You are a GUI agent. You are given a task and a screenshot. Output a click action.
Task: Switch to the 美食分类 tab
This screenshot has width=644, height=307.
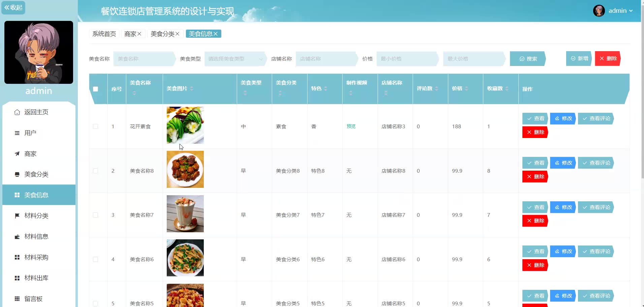[162, 34]
